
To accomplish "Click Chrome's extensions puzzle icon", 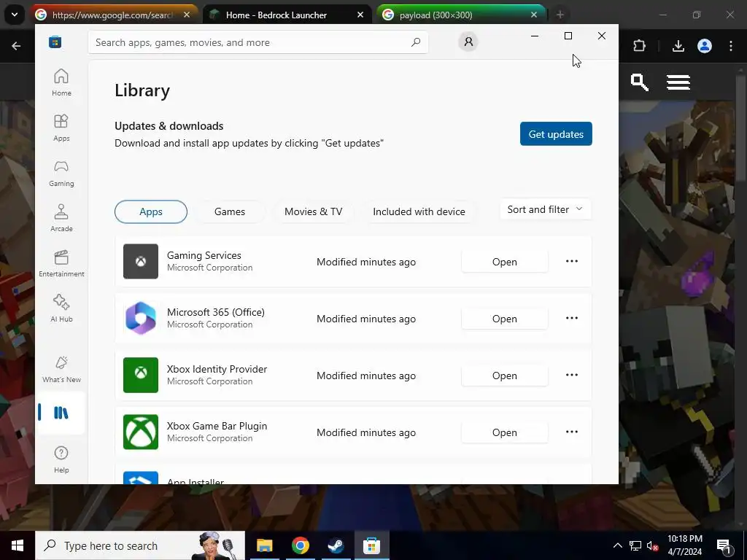I will point(639,46).
